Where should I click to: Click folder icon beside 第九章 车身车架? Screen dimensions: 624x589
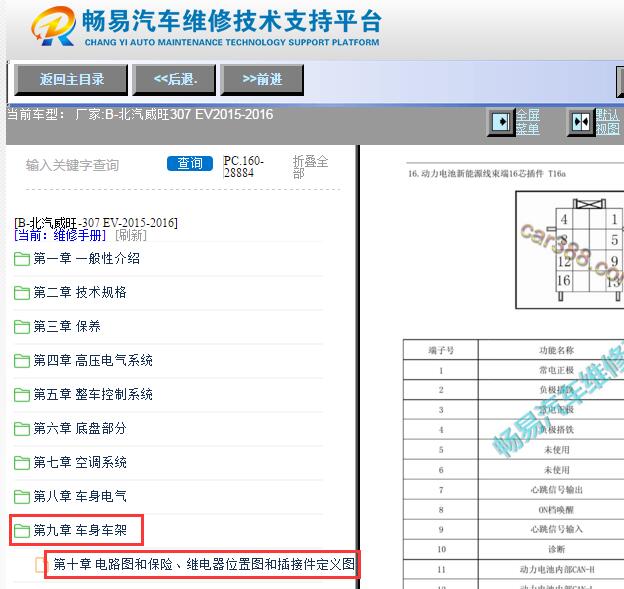coord(21,531)
